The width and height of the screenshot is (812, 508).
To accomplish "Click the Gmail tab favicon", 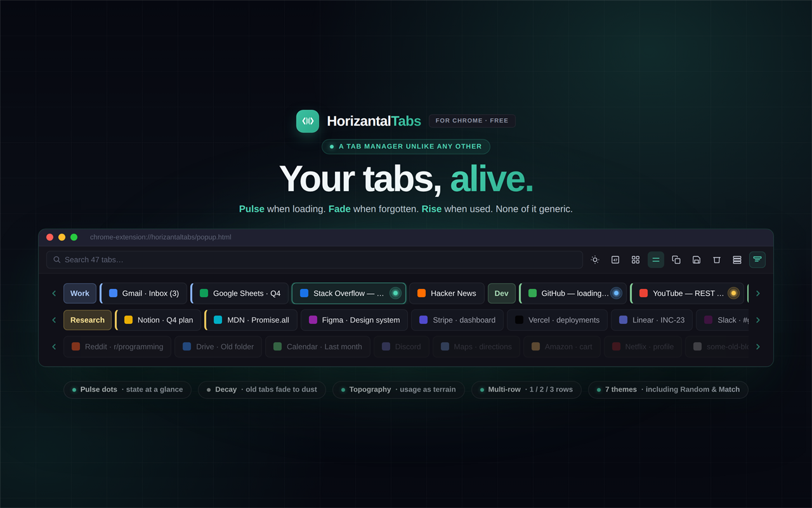I will (x=114, y=293).
